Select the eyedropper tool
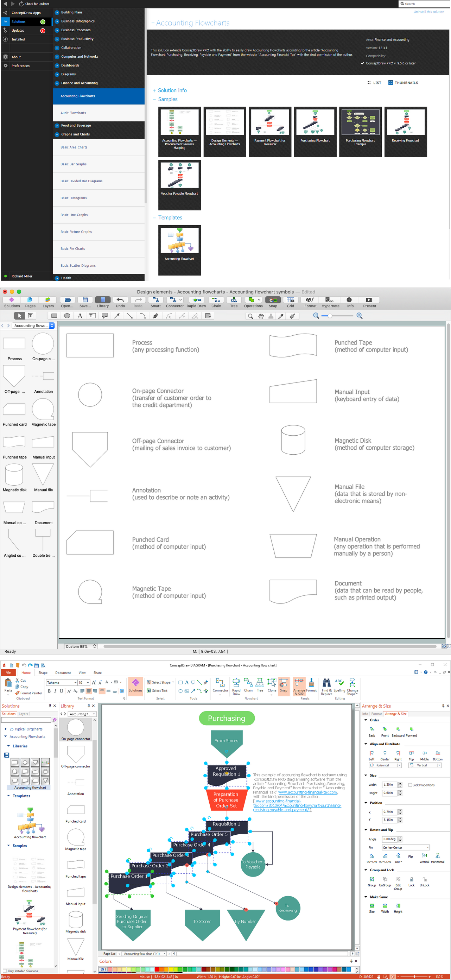The height and width of the screenshot is (980, 451). [x=281, y=316]
